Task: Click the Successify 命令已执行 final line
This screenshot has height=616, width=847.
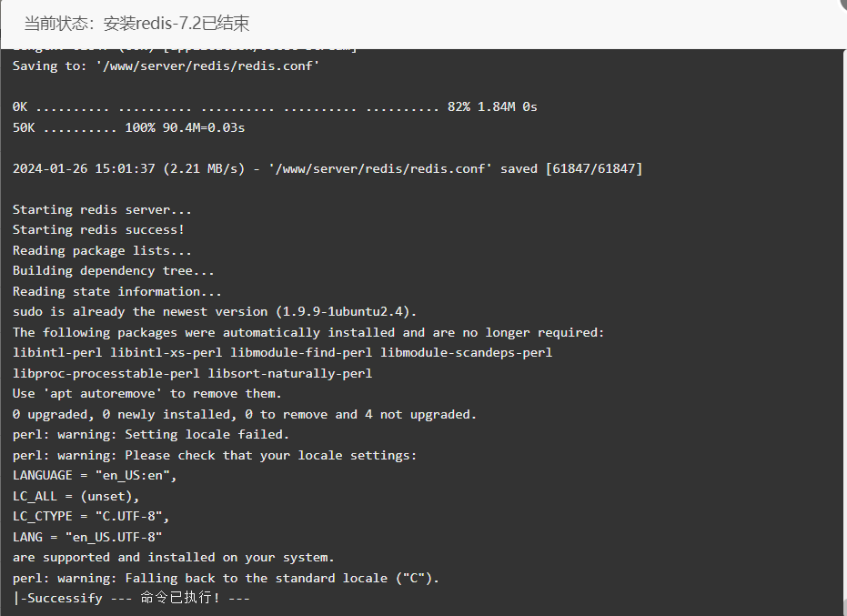Action: (x=131, y=598)
